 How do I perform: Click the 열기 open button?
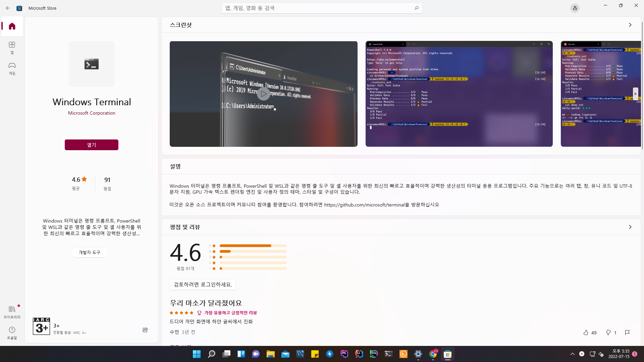click(x=91, y=145)
